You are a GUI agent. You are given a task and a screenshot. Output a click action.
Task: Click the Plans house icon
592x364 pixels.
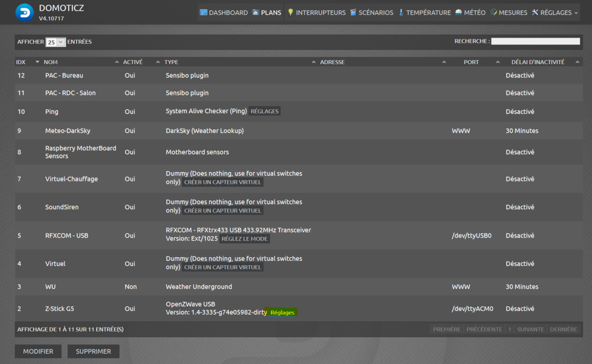click(256, 12)
